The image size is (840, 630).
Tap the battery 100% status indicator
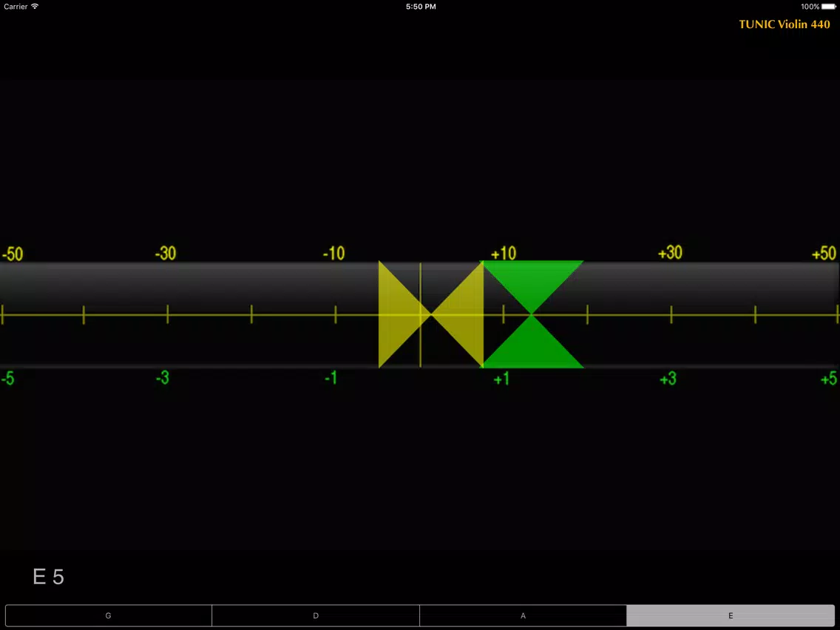tap(818, 7)
